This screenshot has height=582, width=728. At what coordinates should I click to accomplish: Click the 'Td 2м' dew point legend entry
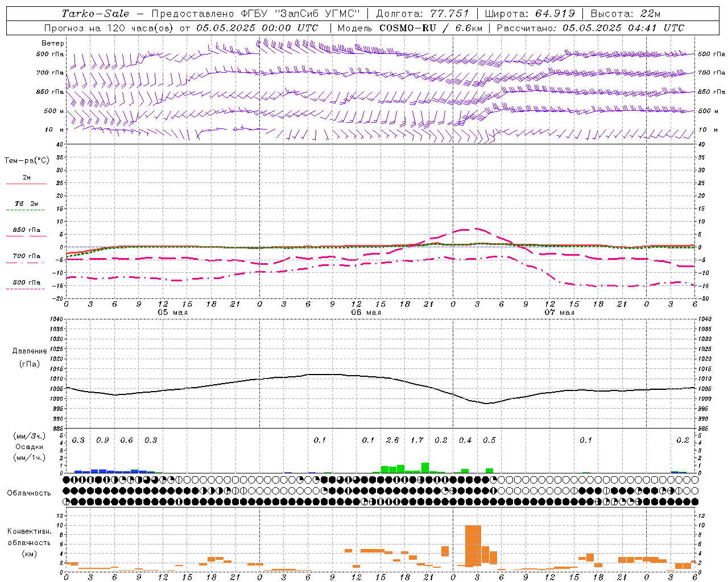pos(27,203)
